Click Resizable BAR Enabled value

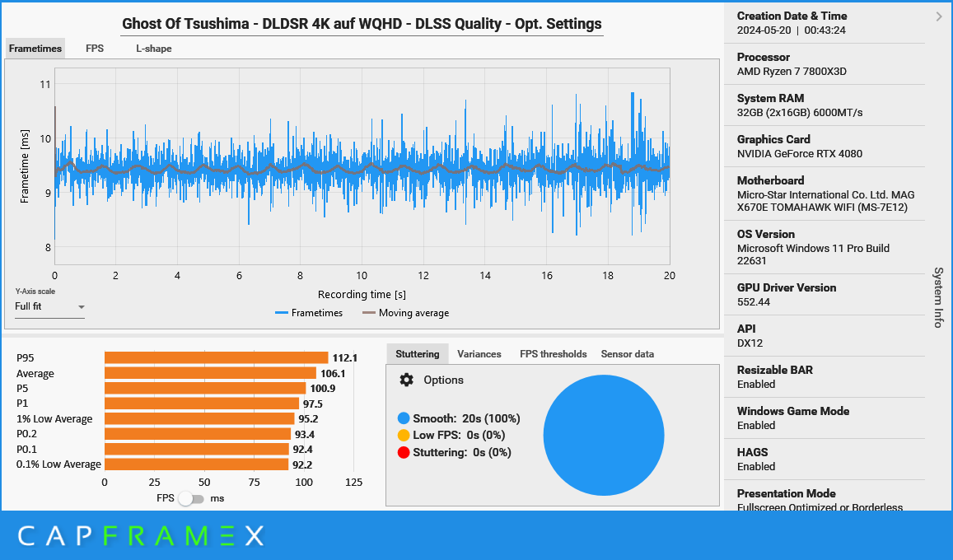(x=756, y=385)
